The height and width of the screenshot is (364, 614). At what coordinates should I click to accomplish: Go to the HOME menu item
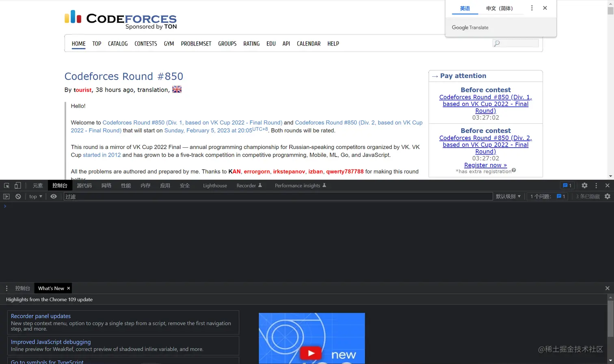coord(78,43)
